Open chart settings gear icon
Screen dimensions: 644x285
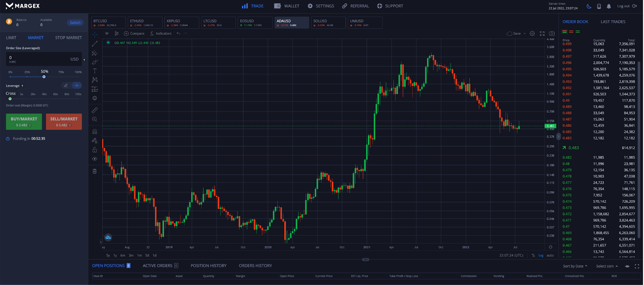[x=532, y=33]
